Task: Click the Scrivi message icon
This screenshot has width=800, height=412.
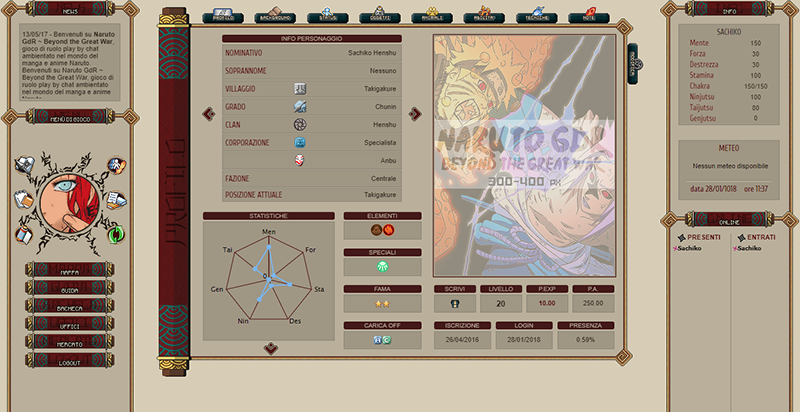Action: point(455,304)
